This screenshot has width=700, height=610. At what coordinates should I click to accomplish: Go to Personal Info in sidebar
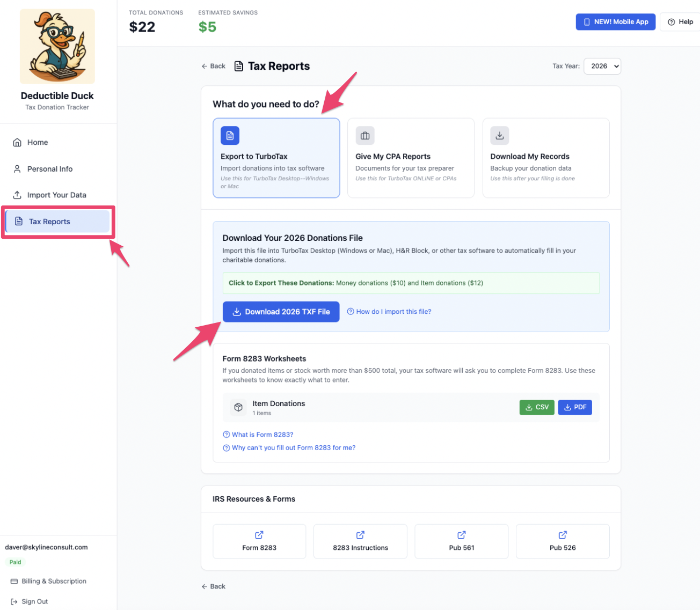coord(49,169)
